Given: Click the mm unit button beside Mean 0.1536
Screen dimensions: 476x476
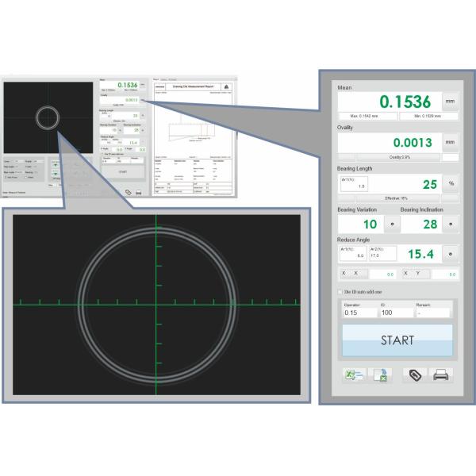Looking at the screenshot, I should [x=451, y=102].
